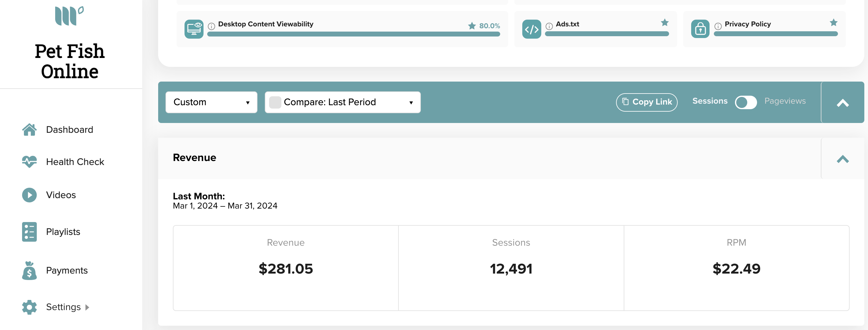
Task: Click the Desktop Content Viewability progress bar
Action: (353, 34)
